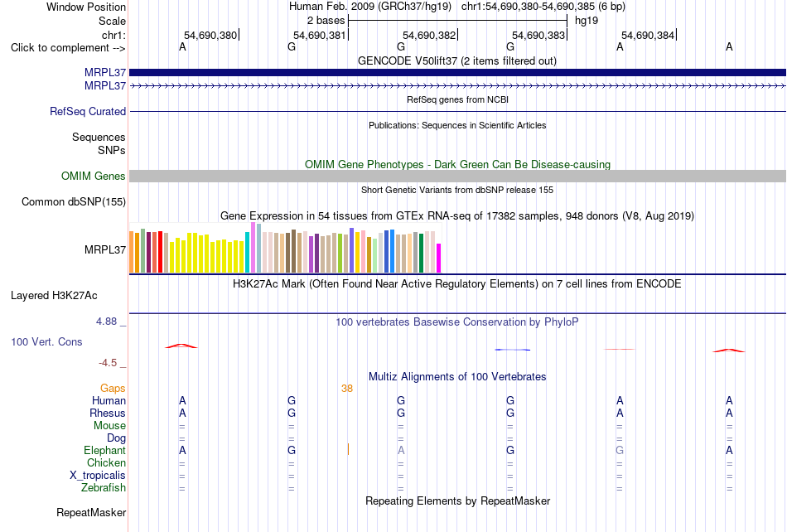
Task: Click Multiz Alignments of 100 Vertebrates title
Action: (x=457, y=376)
